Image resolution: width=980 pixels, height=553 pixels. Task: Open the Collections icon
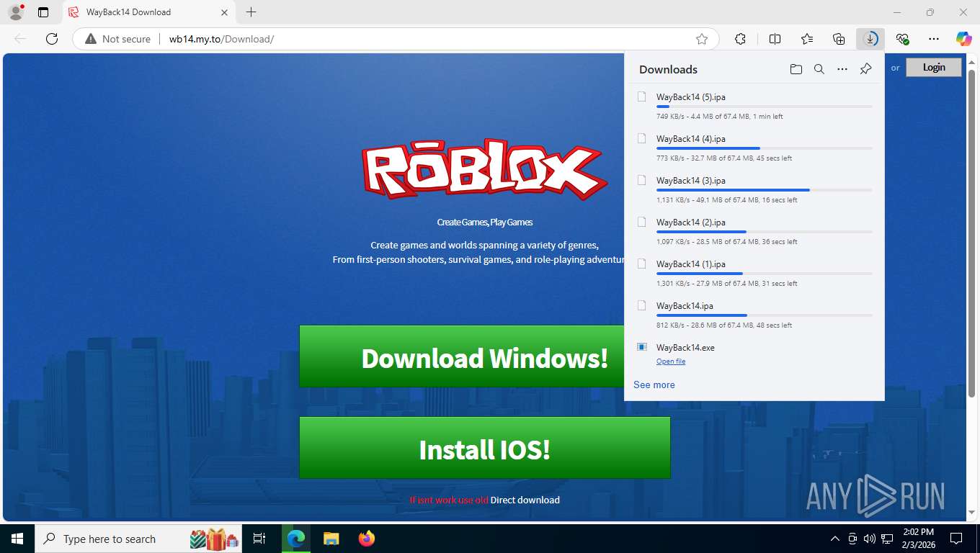(x=839, y=39)
